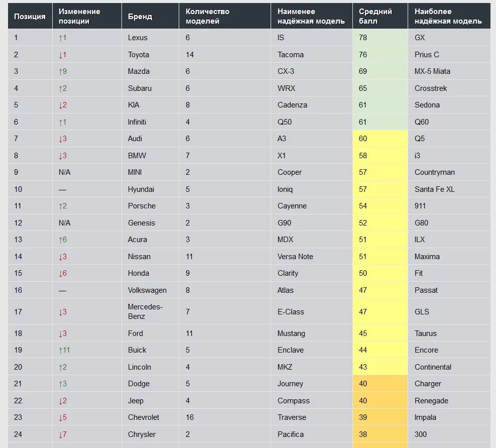The width and height of the screenshot is (496, 448).
Task: Click the Позиция column header
Action: click(30, 16)
